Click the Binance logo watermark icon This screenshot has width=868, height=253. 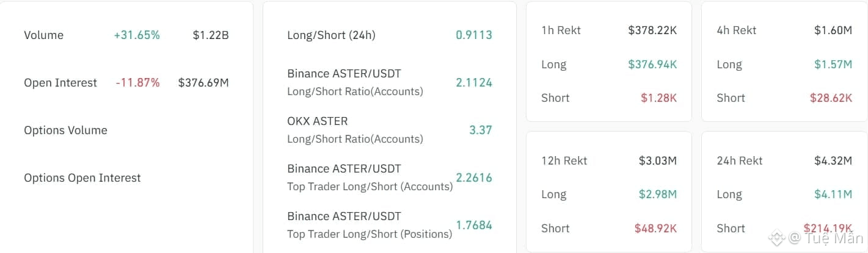click(x=776, y=237)
